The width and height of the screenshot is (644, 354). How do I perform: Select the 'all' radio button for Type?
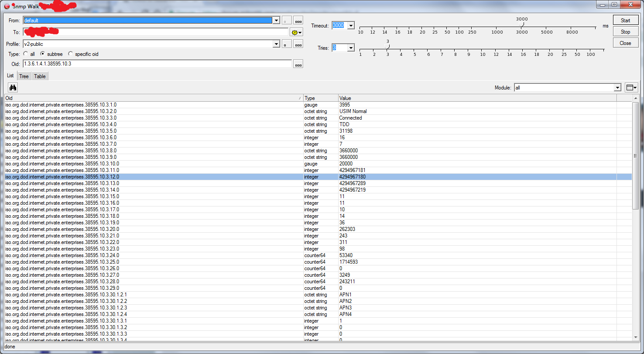(x=25, y=54)
